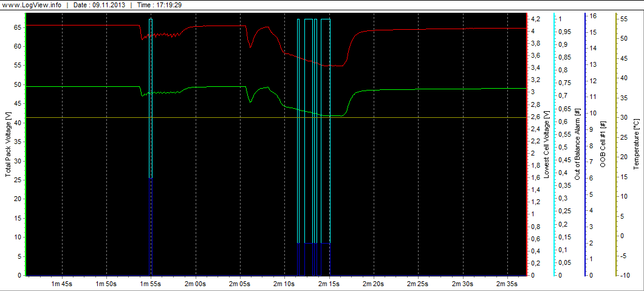Click tick 0,95 on Out of Balance Alarm axis
The width and height of the screenshot is (644, 291).
563,32
